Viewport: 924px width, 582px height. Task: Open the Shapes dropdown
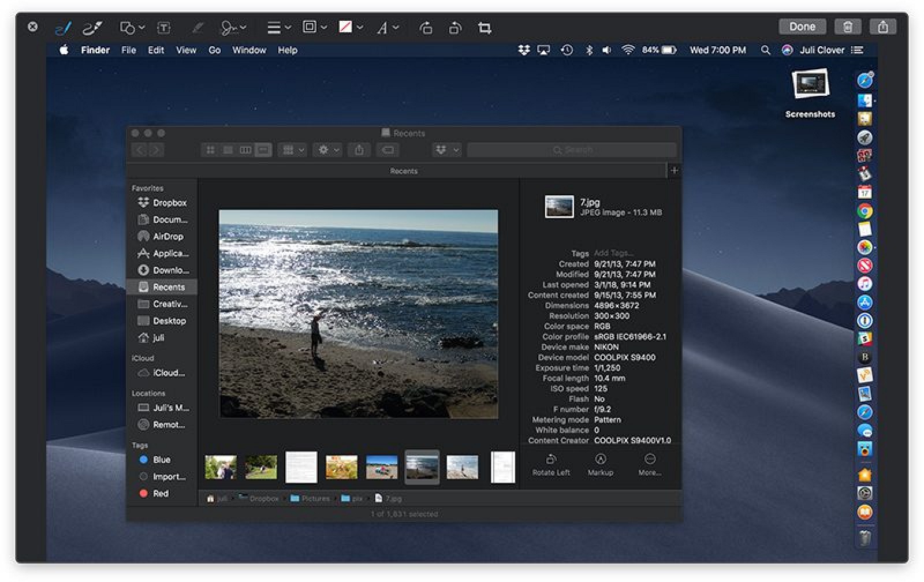click(132, 28)
